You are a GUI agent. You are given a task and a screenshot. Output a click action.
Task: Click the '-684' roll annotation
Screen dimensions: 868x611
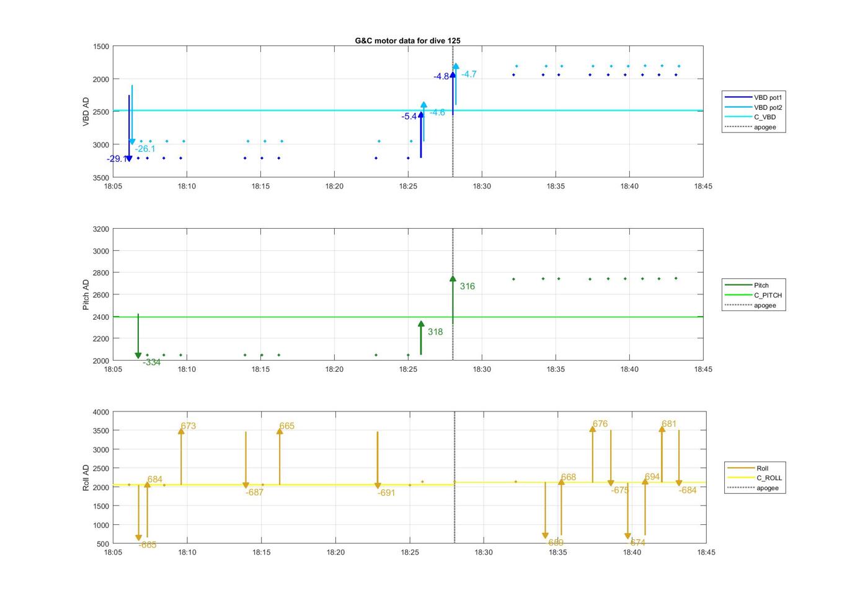[x=688, y=491]
